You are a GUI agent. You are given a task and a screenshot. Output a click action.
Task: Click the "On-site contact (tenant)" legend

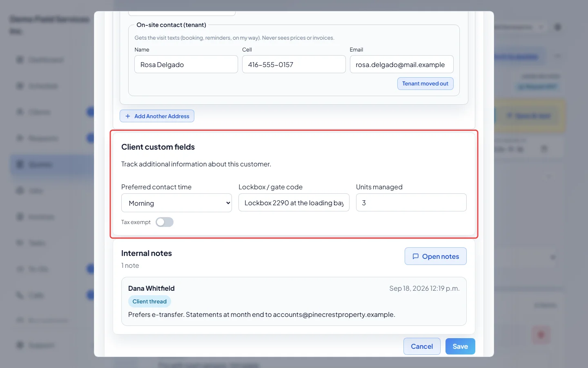pos(171,25)
